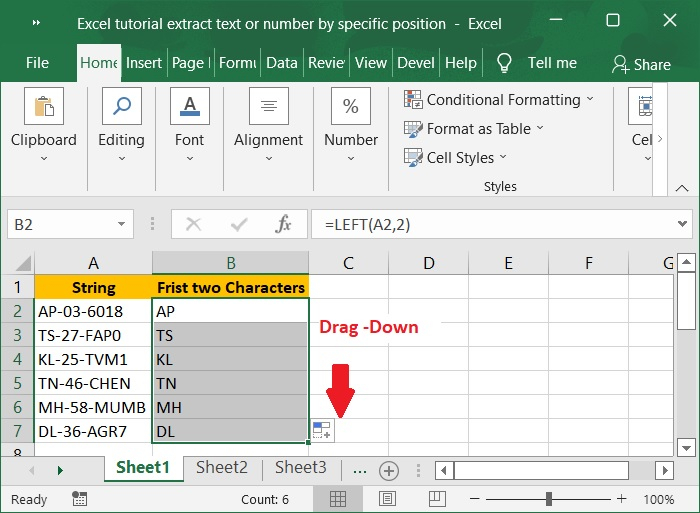The image size is (700, 513).
Task: Click the Insert Function fx icon
Action: click(x=284, y=225)
